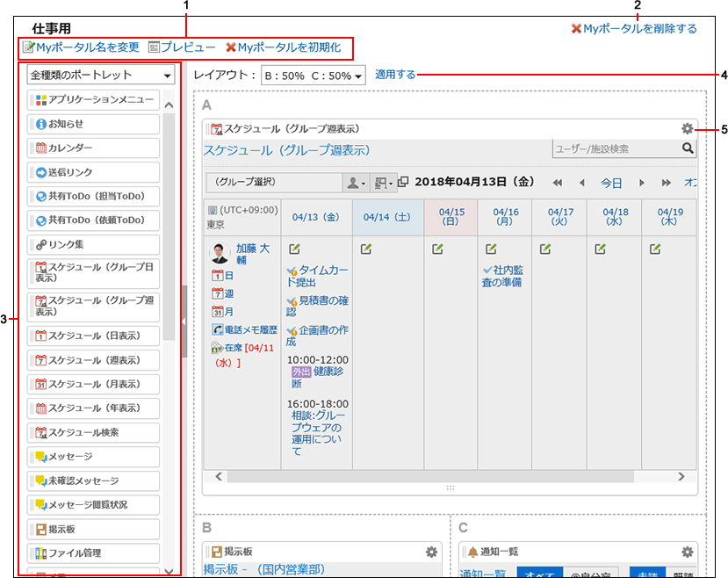Go to next day arrow
This screenshot has width=728, height=578.
(x=642, y=183)
